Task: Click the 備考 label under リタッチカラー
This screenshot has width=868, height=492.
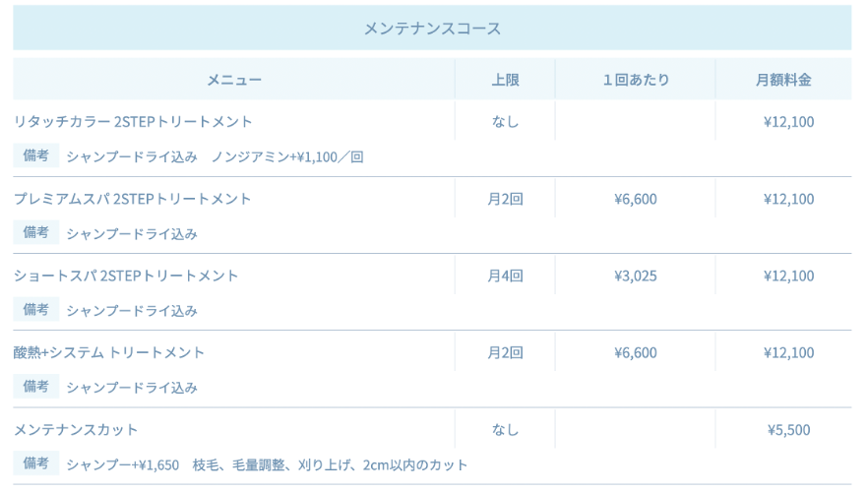Action: click(36, 155)
